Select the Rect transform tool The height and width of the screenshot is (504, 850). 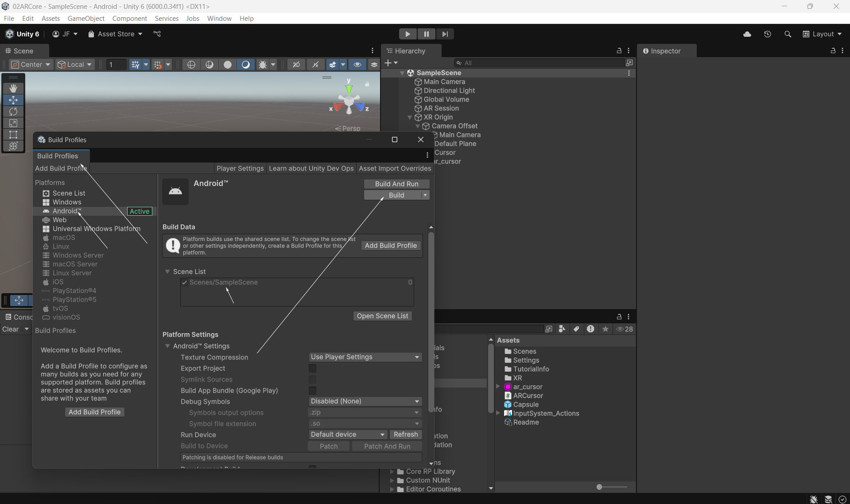(13, 135)
